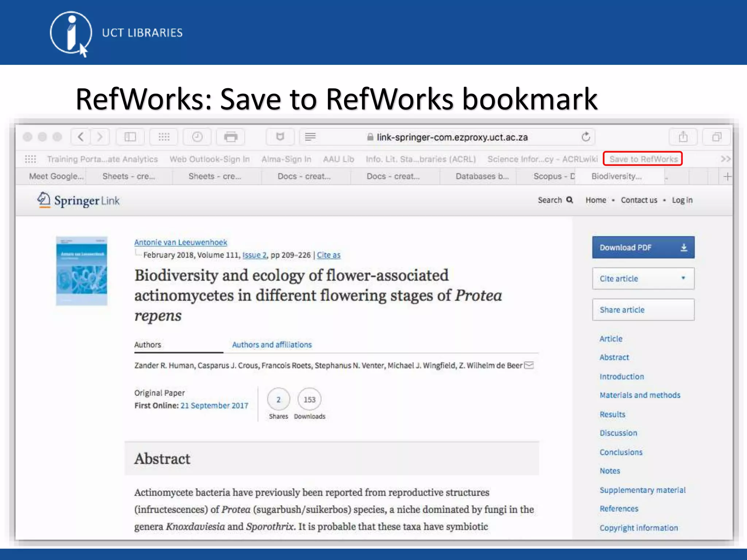Screen dimensions: 747x560
Task: Open Web Outlook-Sign In bookmark
Action: click(x=209, y=159)
